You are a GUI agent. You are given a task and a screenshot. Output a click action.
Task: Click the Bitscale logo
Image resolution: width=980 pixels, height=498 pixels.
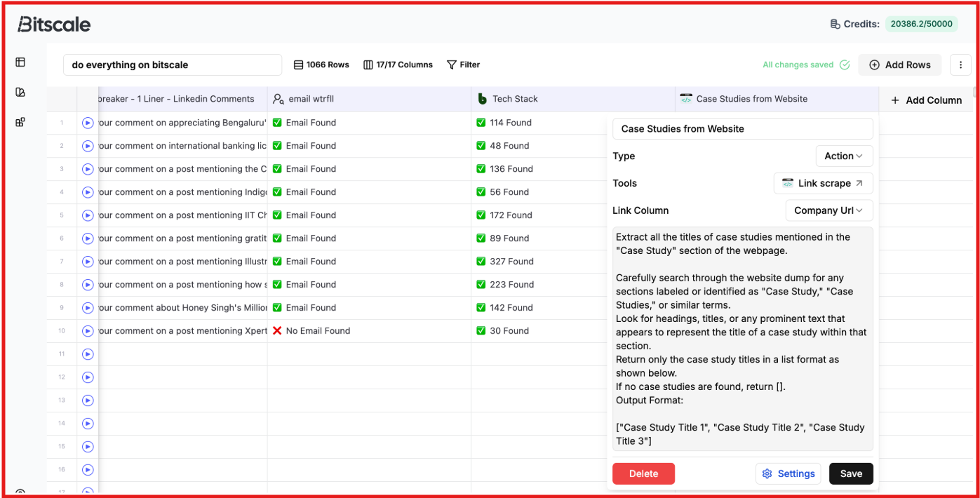[x=54, y=25]
